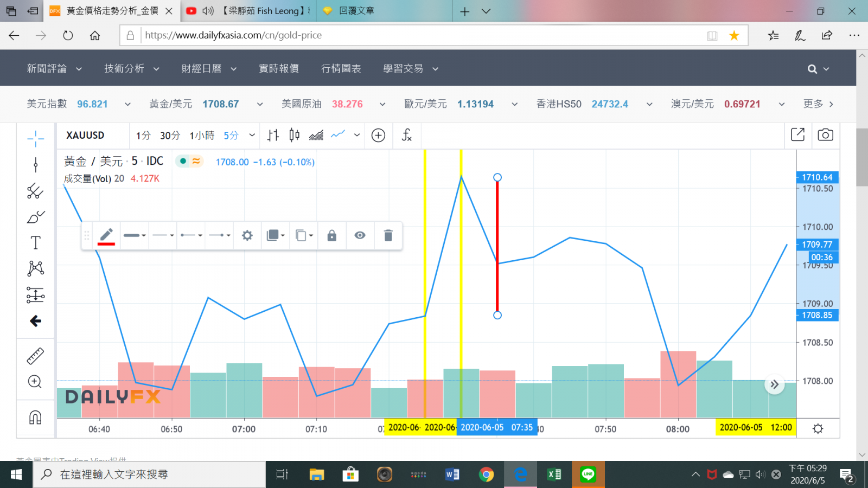Viewport: 868px width, 488px height.
Task: Select the 30分 interval
Action: [170, 136]
